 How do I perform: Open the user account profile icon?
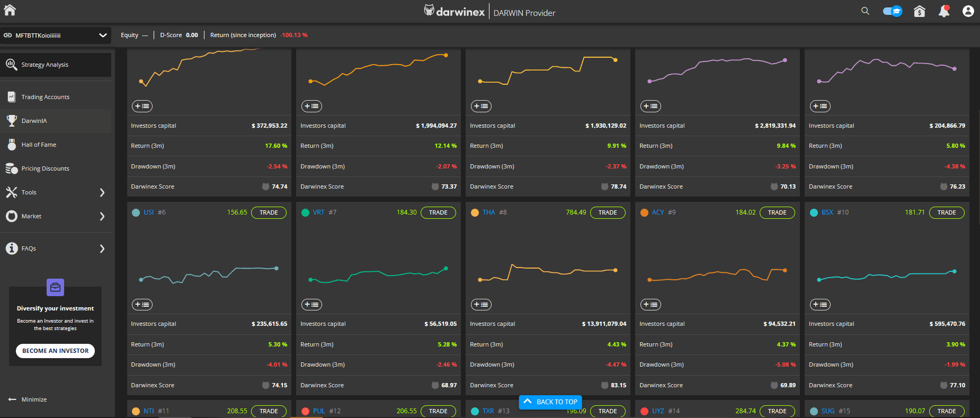click(968, 11)
